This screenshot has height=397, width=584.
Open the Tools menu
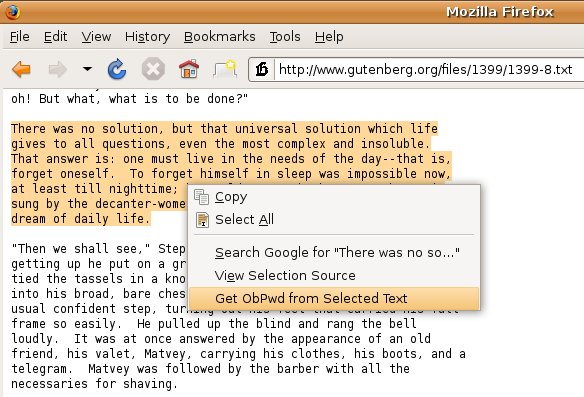click(285, 36)
